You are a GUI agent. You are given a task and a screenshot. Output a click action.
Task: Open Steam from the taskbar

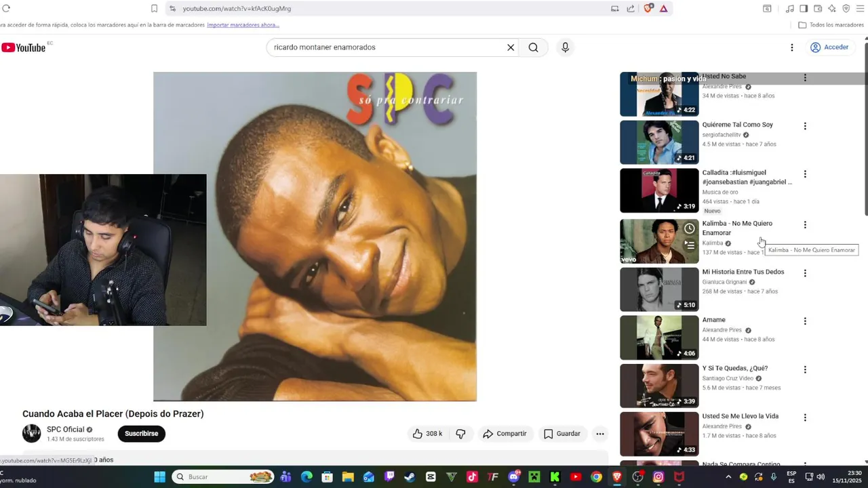(x=410, y=477)
